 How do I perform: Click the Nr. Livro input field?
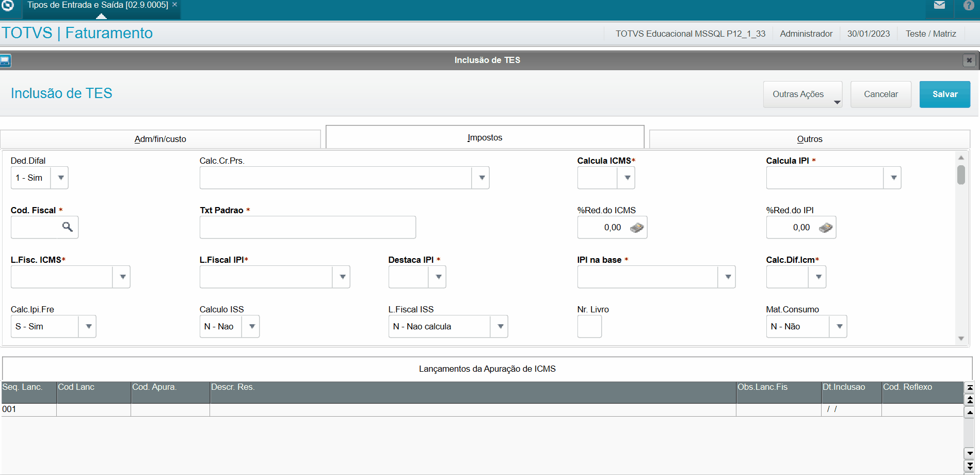point(589,326)
